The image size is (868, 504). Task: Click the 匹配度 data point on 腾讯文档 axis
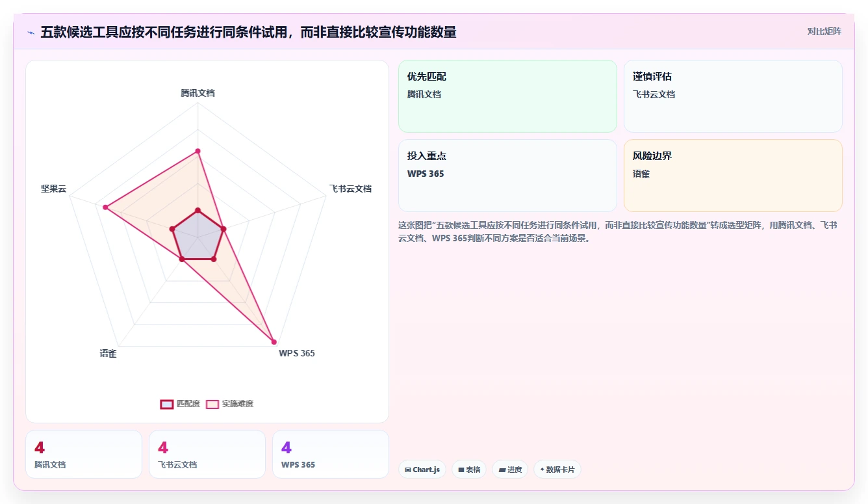click(x=198, y=210)
